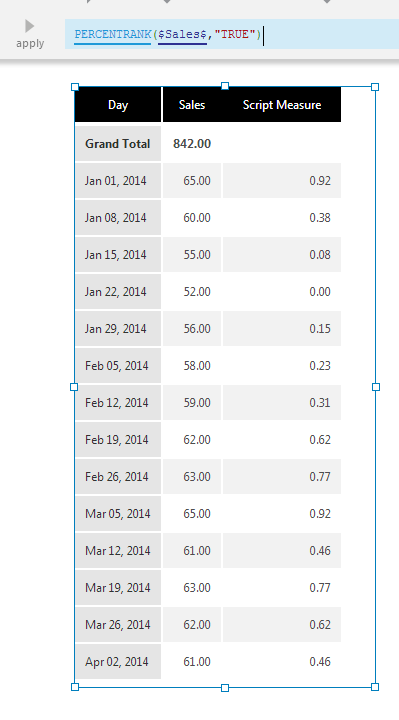The image size is (399, 720).
Task: Click the right-middle selection handle
Action: tap(376, 387)
